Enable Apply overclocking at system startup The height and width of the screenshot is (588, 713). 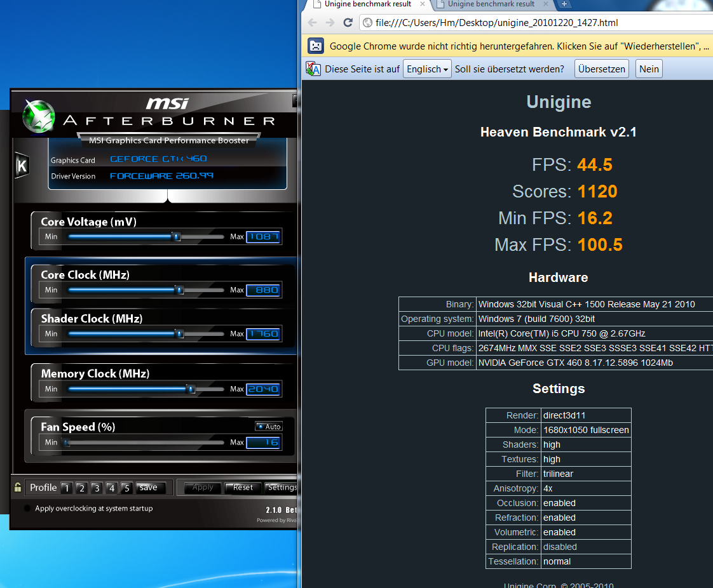tap(27, 508)
